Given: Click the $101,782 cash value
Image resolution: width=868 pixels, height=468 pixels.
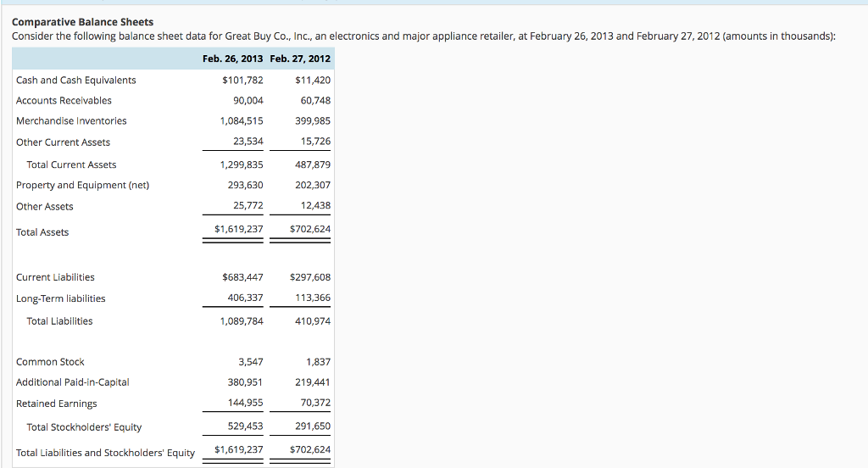Looking at the screenshot, I should pyautogui.click(x=242, y=80).
